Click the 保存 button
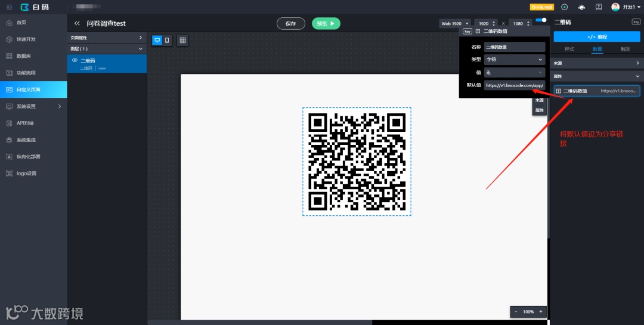 click(x=291, y=23)
